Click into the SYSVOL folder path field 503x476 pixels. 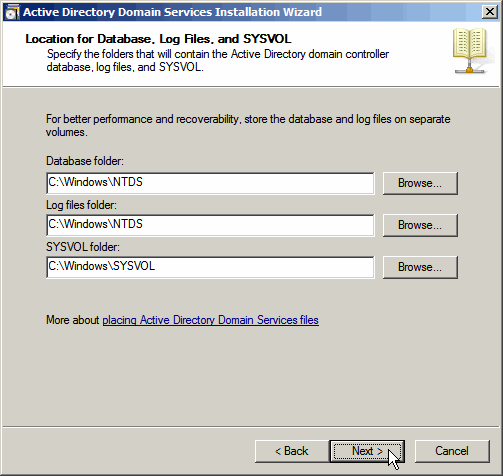pos(210,267)
